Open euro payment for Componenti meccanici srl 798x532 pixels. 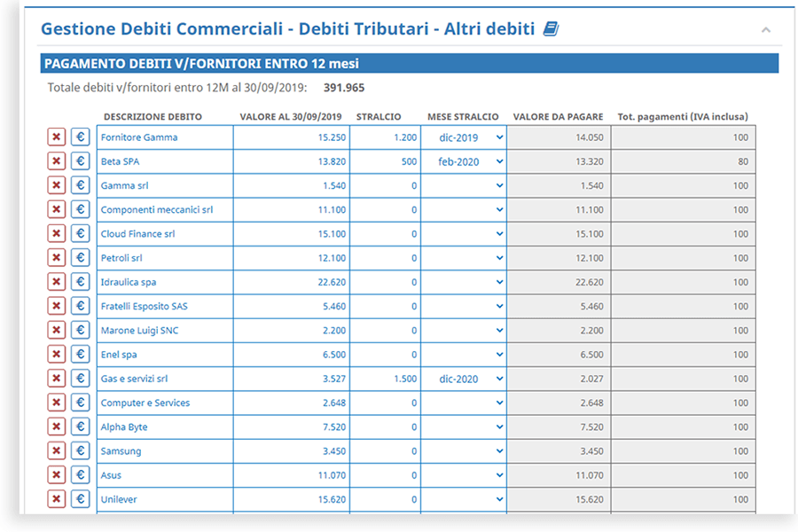coord(81,209)
